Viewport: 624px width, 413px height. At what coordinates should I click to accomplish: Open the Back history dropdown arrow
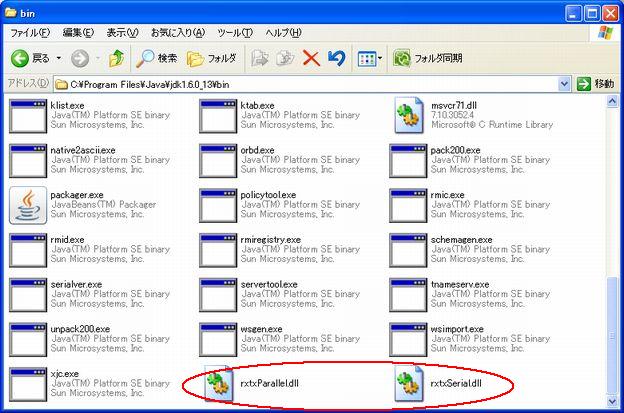pyautogui.click(x=58, y=58)
